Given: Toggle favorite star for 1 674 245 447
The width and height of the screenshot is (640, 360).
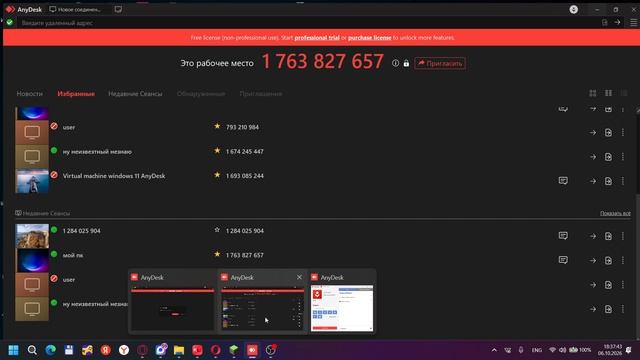Looking at the screenshot, I should pos(217,151).
